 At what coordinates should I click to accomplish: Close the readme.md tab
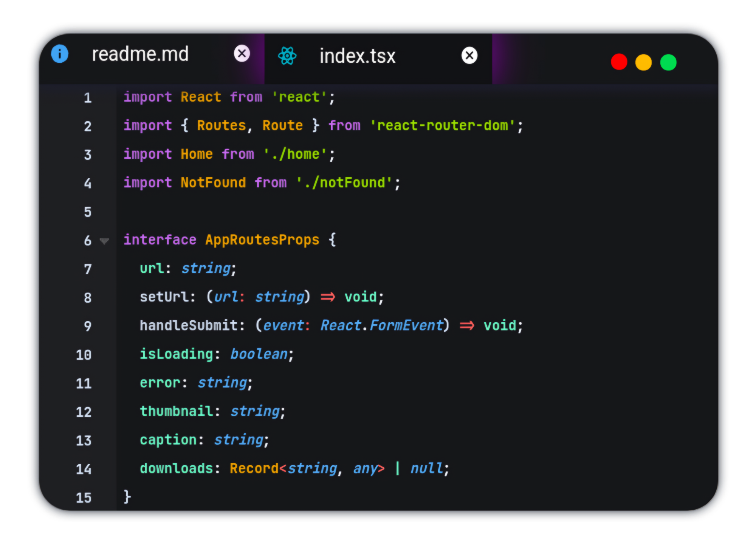pyautogui.click(x=242, y=54)
